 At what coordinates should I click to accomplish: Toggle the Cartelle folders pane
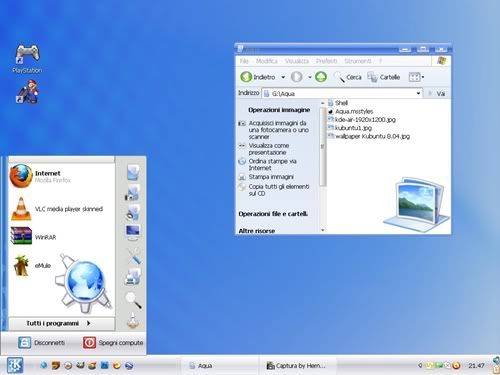pos(383,77)
